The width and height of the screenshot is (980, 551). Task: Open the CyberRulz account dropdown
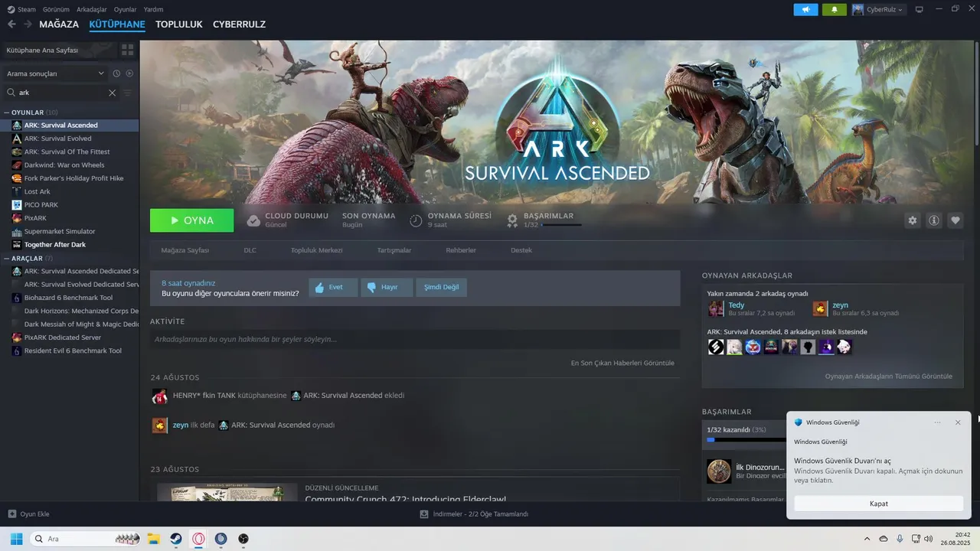click(878, 9)
